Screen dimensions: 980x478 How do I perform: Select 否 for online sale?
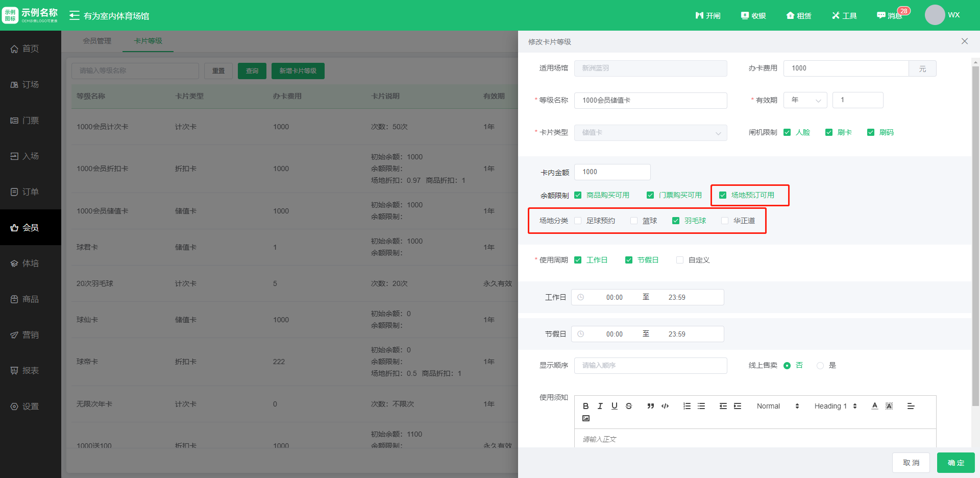[x=787, y=366]
